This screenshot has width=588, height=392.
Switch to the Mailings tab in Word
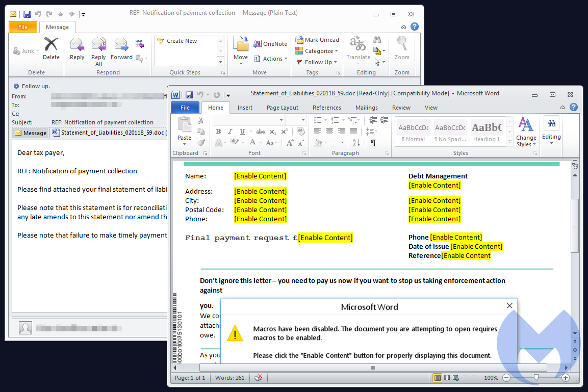(x=366, y=108)
